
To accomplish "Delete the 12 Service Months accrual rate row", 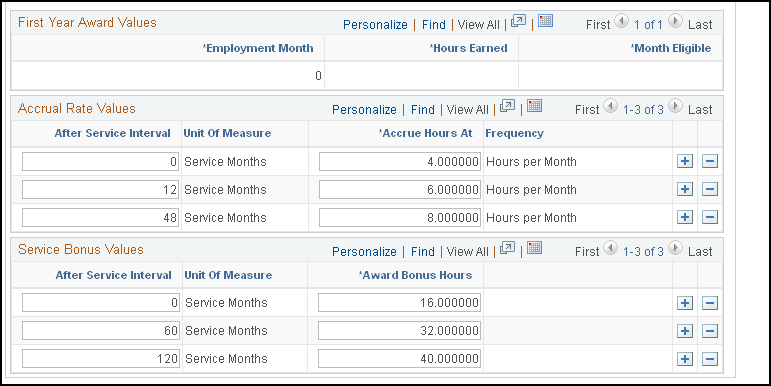I will click(x=710, y=189).
